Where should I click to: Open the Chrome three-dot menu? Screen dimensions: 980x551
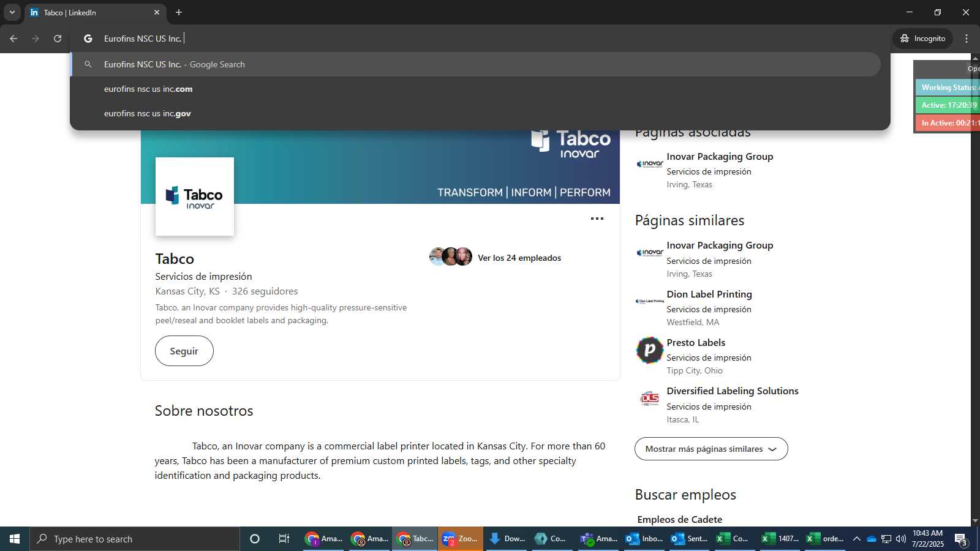click(x=967, y=39)
